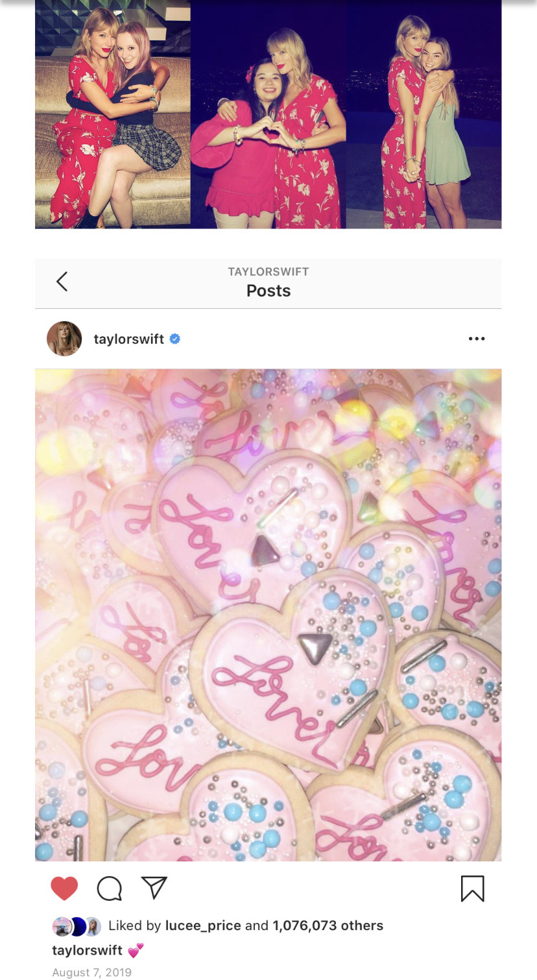Open left photo with plaid skirt on couch
Screen dimensions: 537x980
[x=113, y=114]
